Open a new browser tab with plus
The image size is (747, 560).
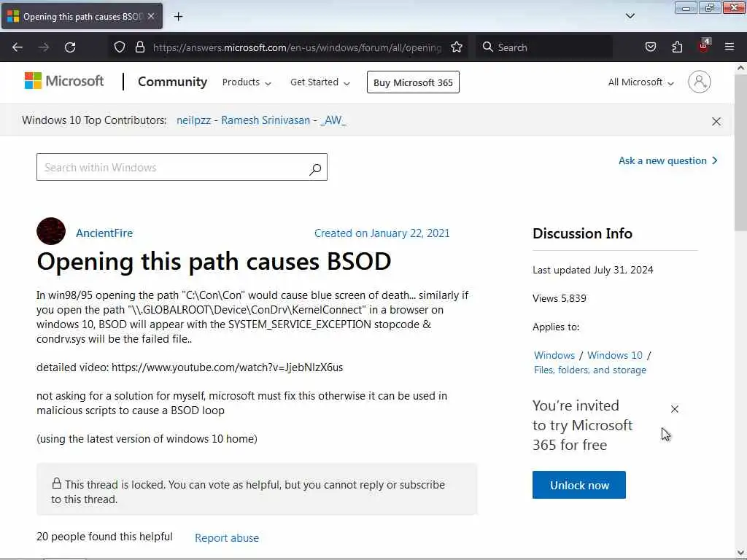coord(178,17)
